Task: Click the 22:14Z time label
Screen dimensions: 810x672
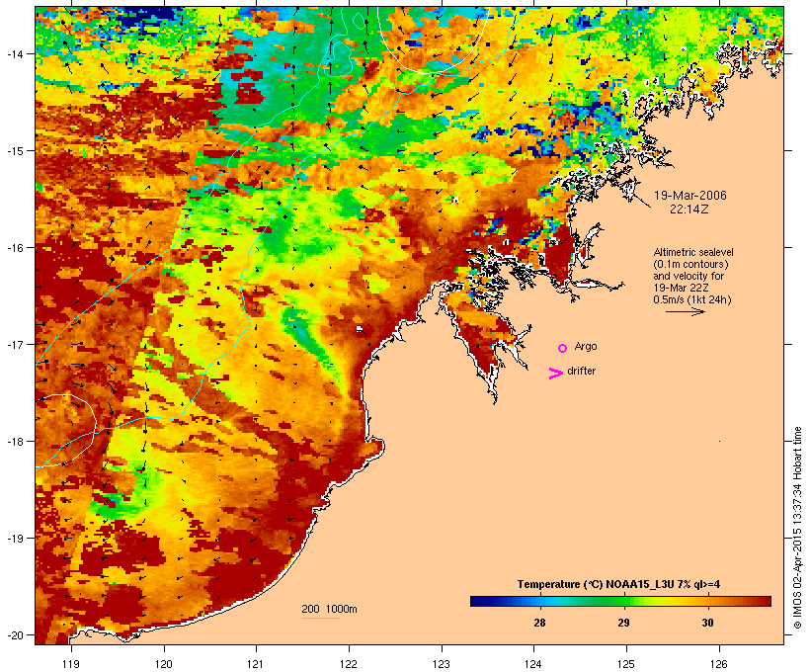Action: (689, 210)
